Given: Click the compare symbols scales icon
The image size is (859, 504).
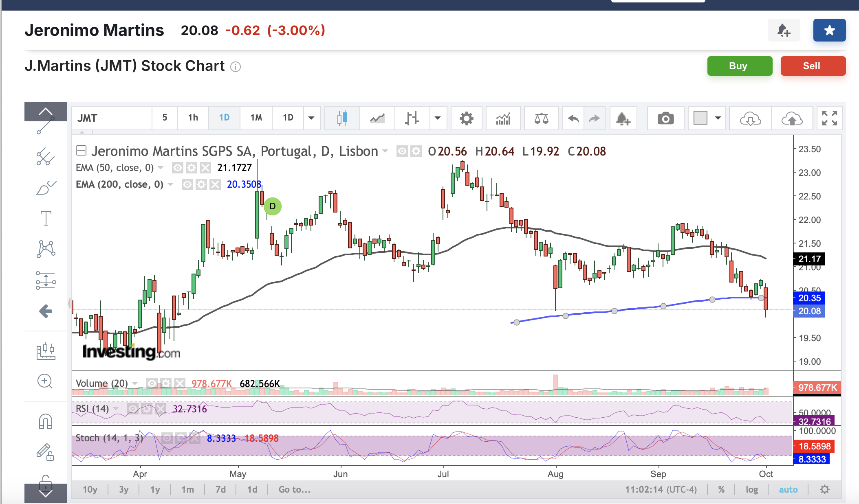Looking at the screenshot, I should point(541,118).
